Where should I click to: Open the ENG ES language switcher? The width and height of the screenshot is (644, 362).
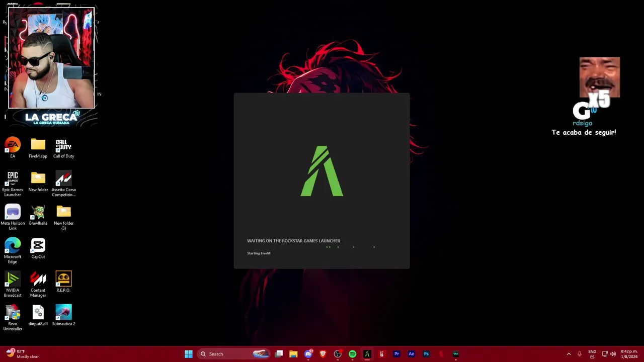tap(592, 354)
